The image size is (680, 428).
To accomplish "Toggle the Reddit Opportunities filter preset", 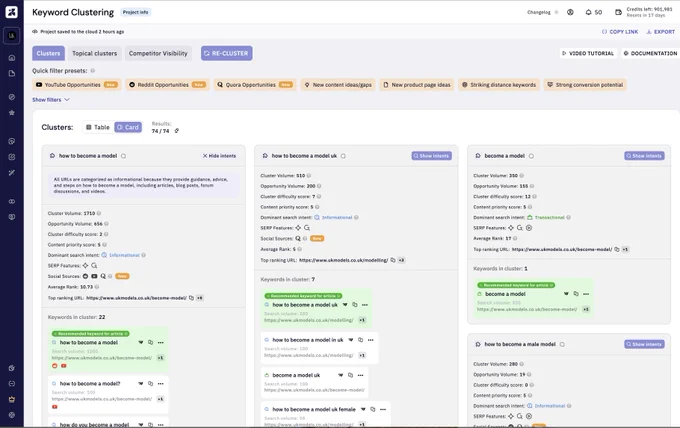I will (x=167, y=85).
